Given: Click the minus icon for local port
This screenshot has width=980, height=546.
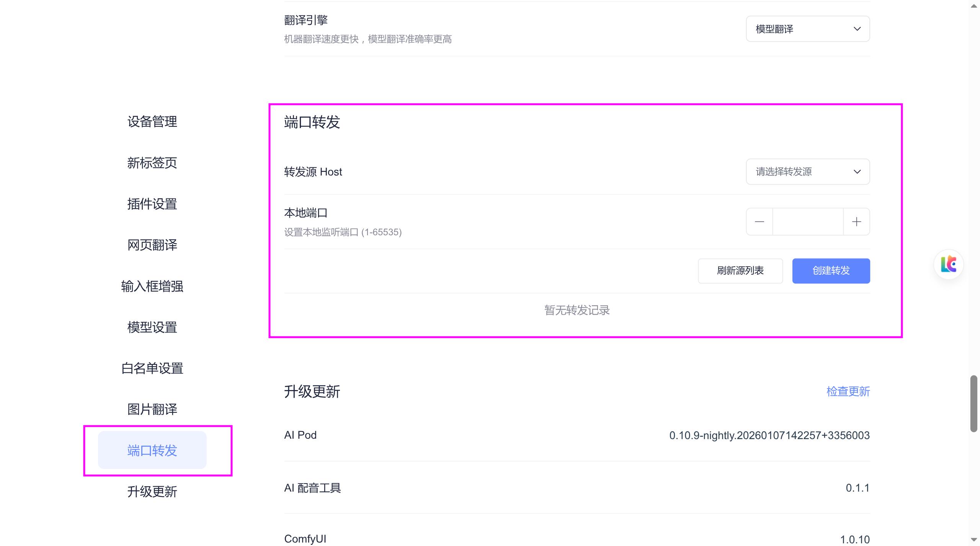Looking at the screenshot, I should pos(759,222).
